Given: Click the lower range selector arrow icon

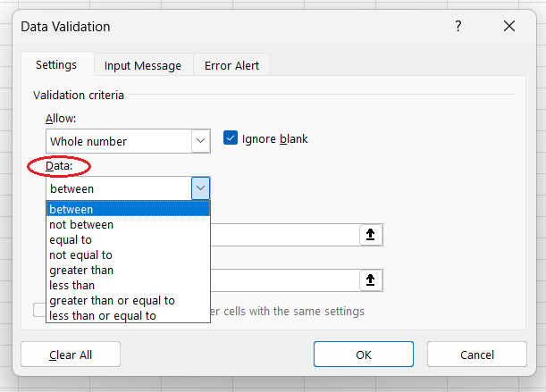Looking at the screenshot, I should coord(371,279).
